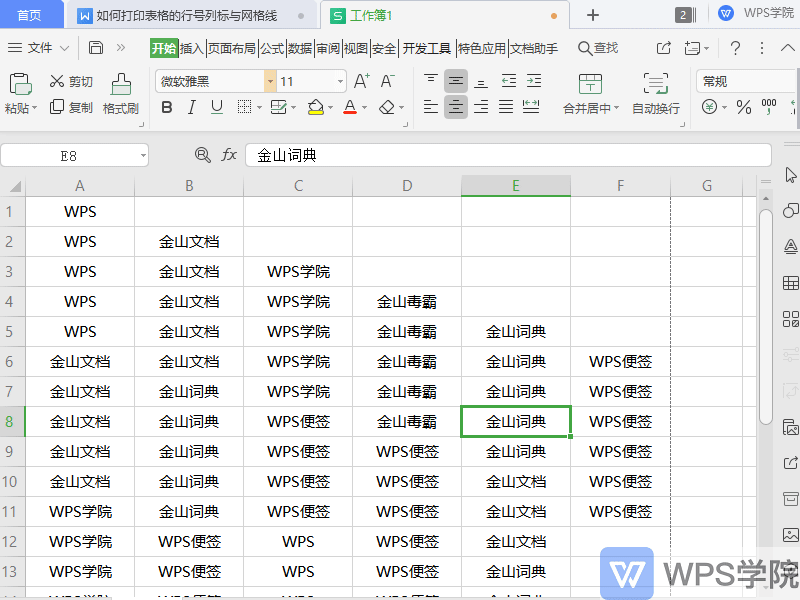Click the auto wrap text icon
The image size is (800, 600).
[x=656, y=84]
